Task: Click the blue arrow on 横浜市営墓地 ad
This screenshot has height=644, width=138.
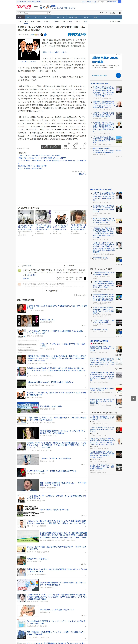Action: [118, 75]
